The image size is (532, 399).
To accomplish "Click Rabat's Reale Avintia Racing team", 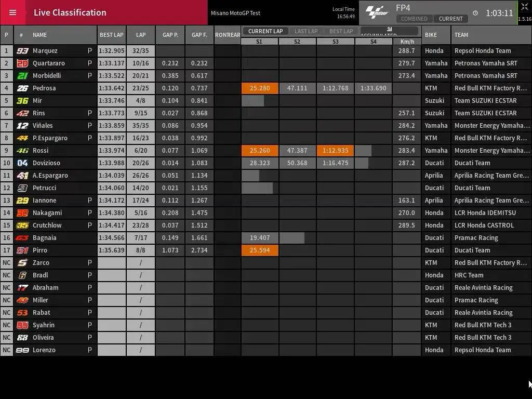I will point(484,313).
